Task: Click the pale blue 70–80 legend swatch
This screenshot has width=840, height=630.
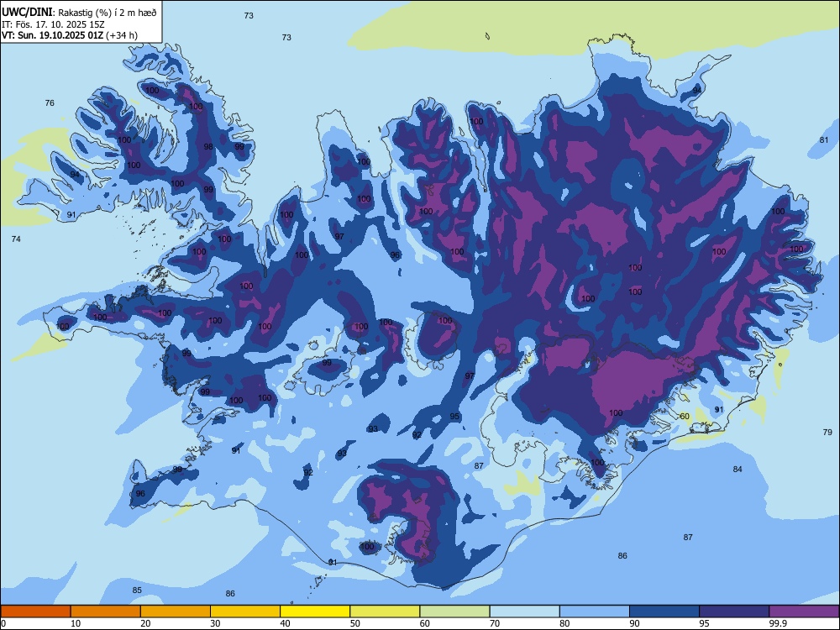Action: pyautogui.click(x=524, y=612)
